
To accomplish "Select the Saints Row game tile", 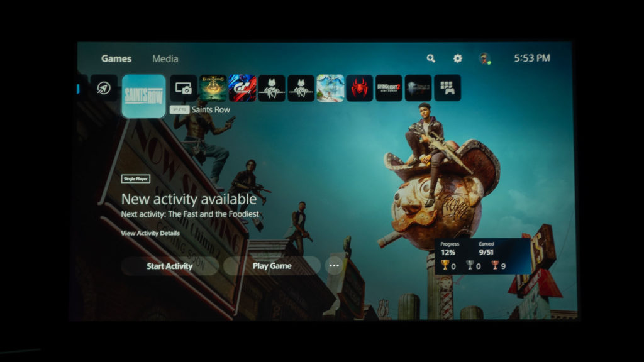I will 144,96.
